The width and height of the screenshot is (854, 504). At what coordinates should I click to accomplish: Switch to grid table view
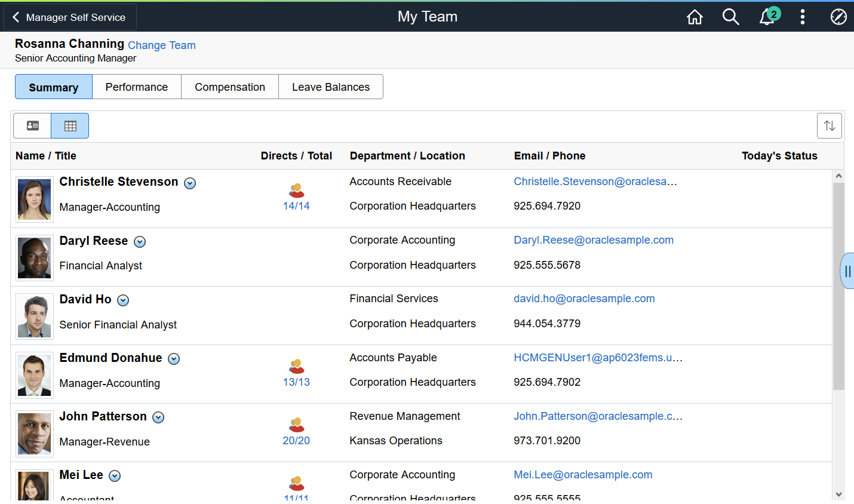click(70, 125)
